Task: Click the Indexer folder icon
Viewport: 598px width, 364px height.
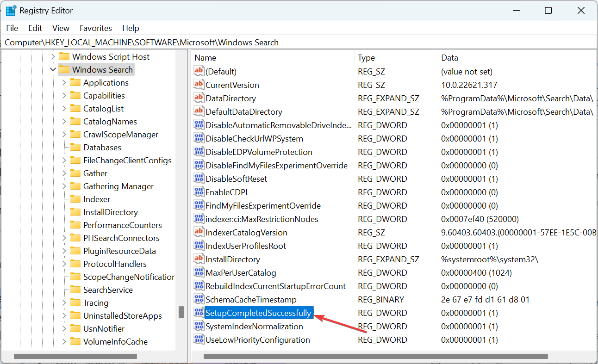Action: pos(75,199)
